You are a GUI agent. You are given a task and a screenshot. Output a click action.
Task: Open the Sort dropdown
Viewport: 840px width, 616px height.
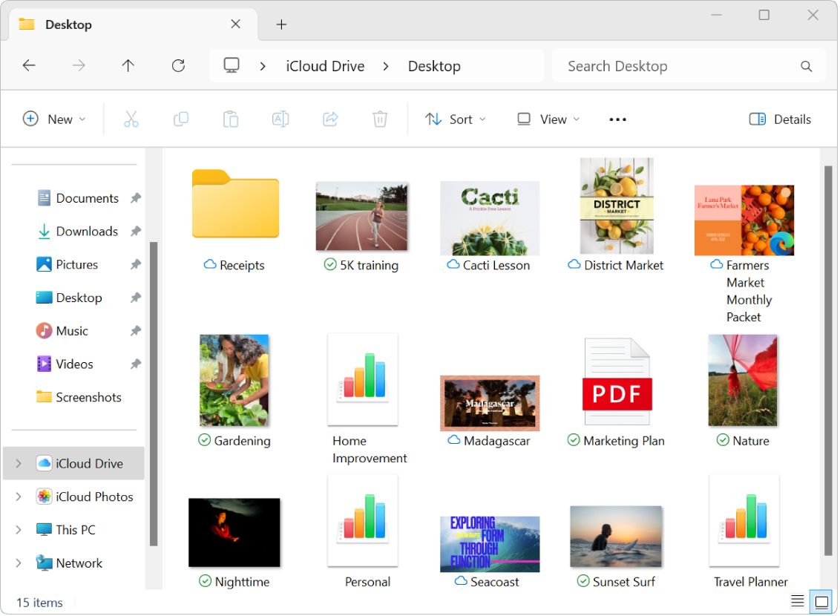(455, 119)
